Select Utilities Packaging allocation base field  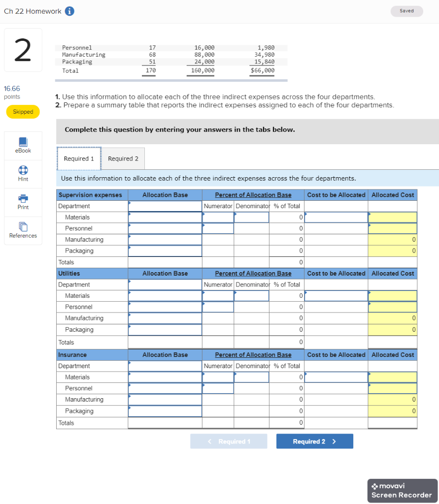[x=165, y=329]
